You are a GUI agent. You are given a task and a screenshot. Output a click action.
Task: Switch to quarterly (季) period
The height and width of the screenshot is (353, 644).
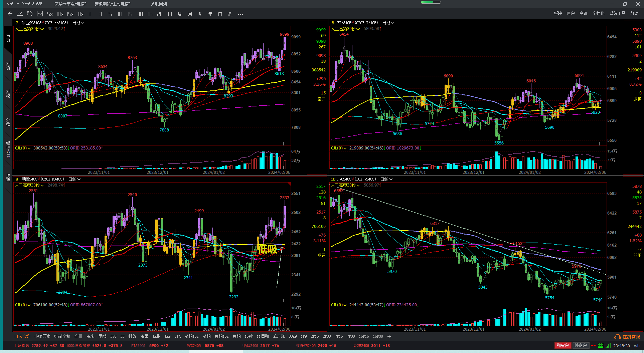click(x=200, y=14)
